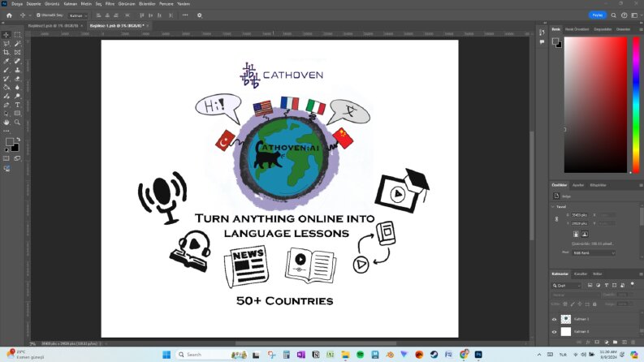Create a new group folder in layers panel

point(615,342)
